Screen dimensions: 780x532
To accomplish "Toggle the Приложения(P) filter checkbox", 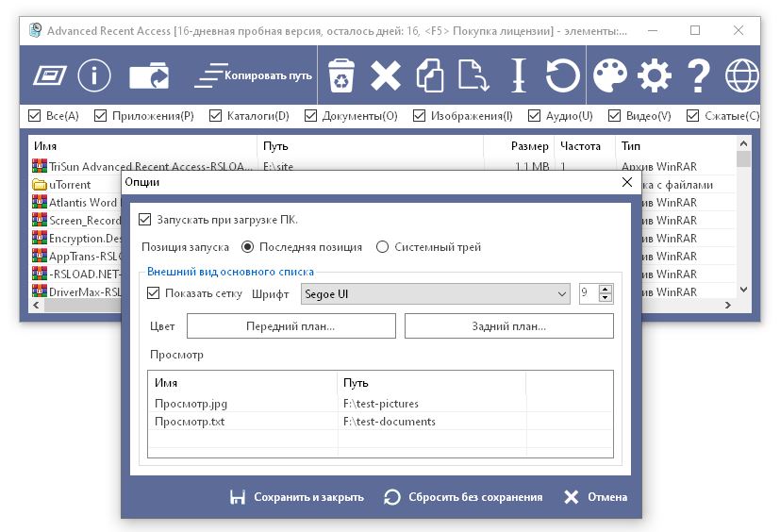I will tap(101, 116).
